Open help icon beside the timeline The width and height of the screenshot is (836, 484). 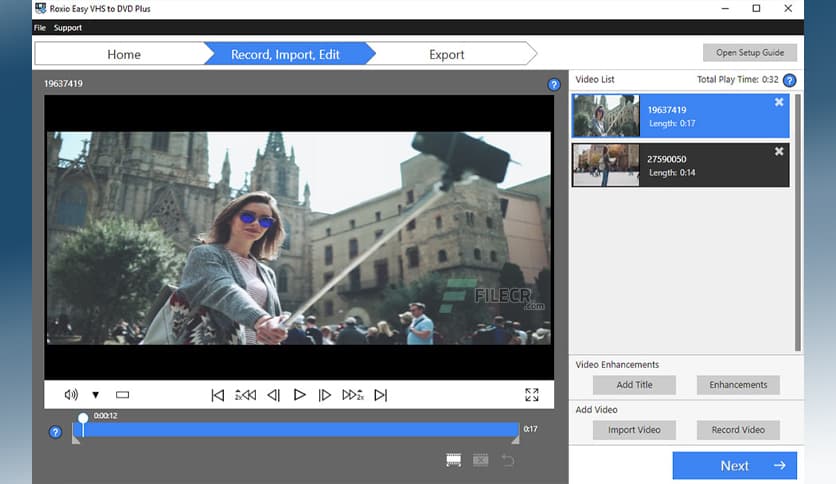point(55,432)
